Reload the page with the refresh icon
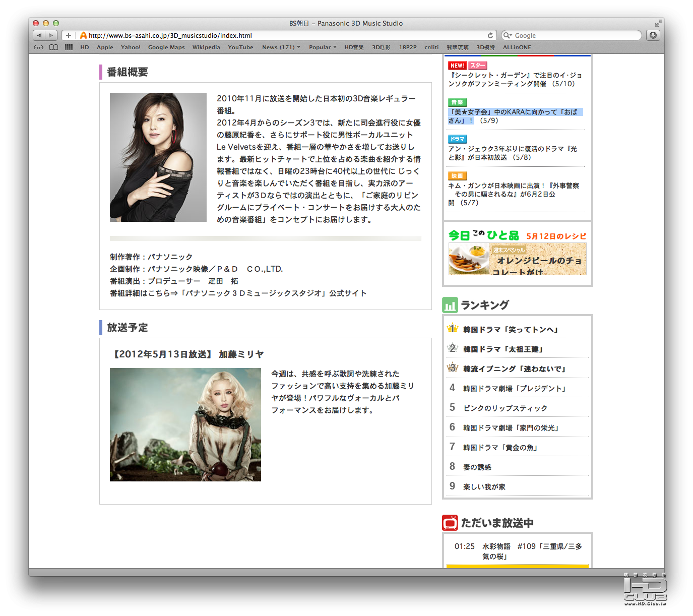The image size is (693, 616). click(x=490, y=35)
